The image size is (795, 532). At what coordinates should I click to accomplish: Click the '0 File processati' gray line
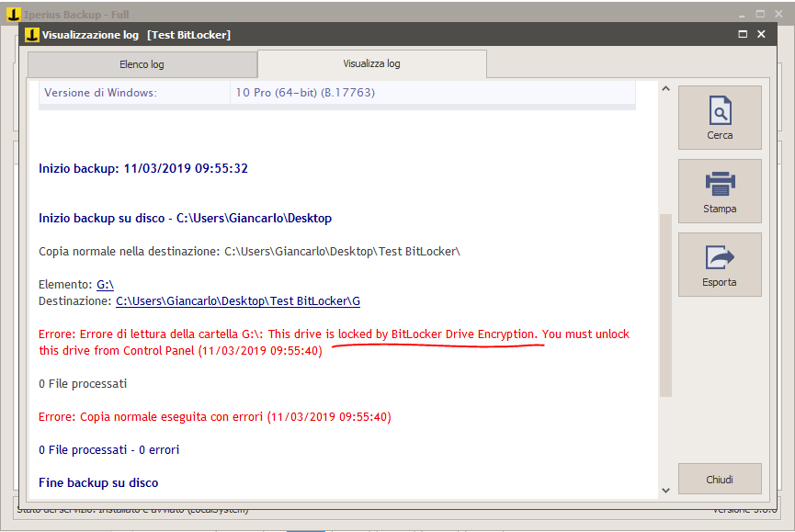[83, 383]
